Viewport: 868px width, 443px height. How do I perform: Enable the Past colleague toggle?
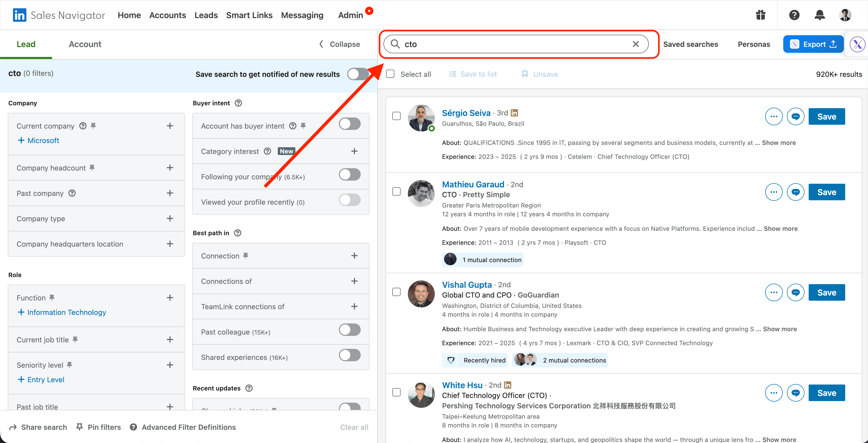point(350,330)
